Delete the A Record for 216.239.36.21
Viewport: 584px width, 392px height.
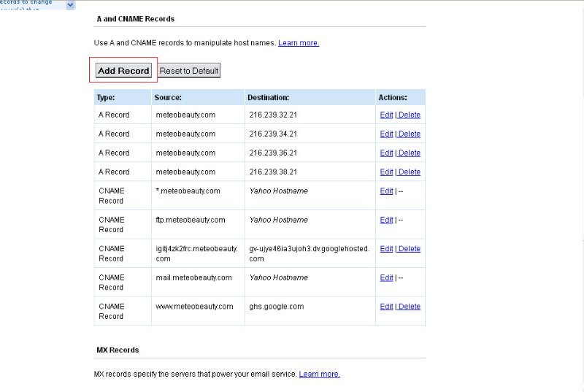(x=410, y=153)
